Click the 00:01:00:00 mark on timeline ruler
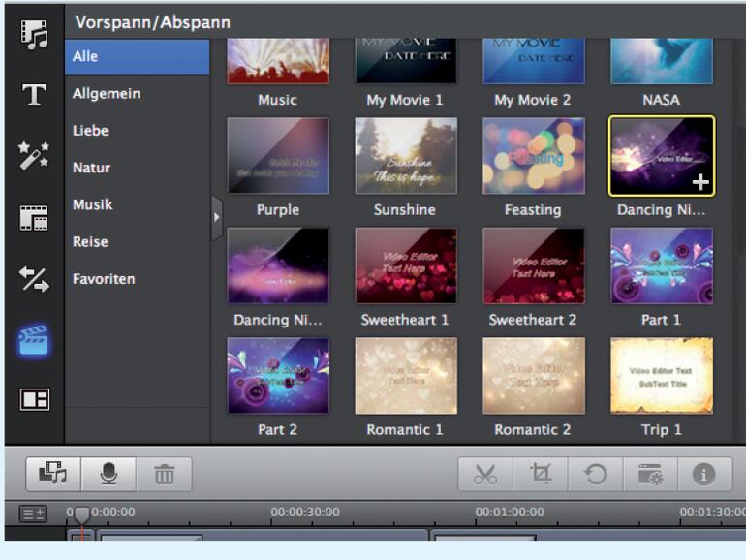The height and width of the screenshot is (560, 746). [509, 513]
